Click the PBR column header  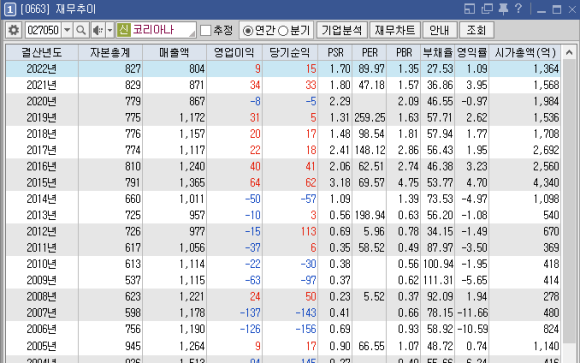404,53
